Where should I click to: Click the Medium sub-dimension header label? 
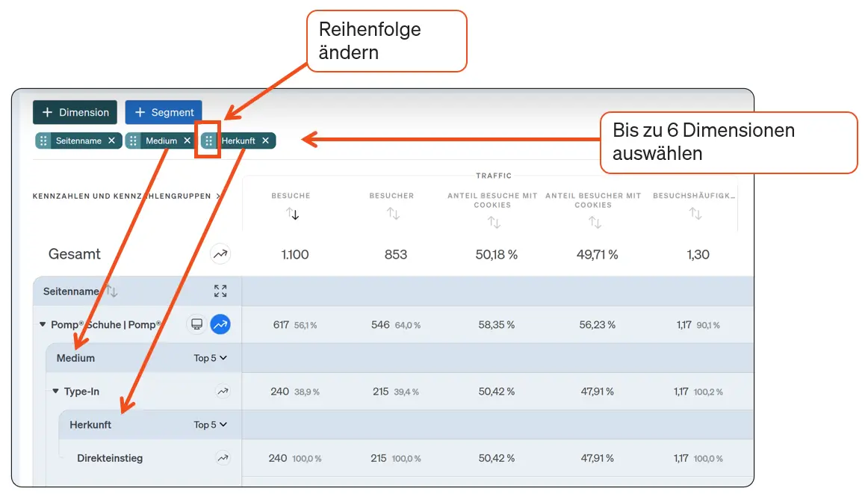pos(75,358)
